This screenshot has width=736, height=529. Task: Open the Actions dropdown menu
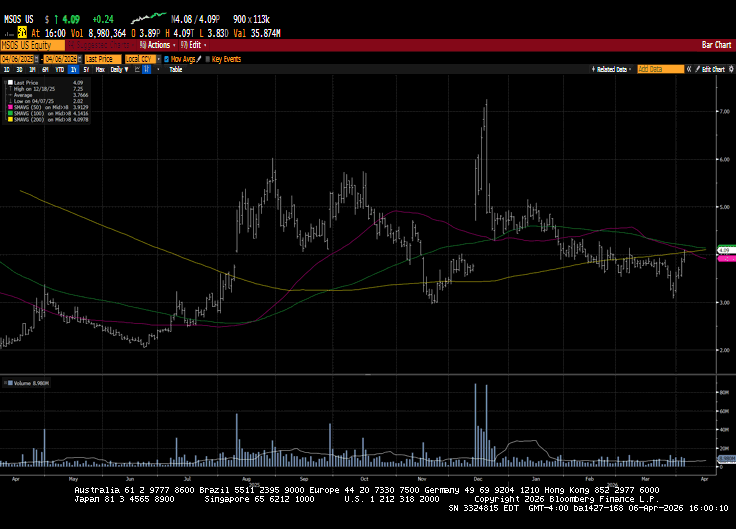[158, 45]
